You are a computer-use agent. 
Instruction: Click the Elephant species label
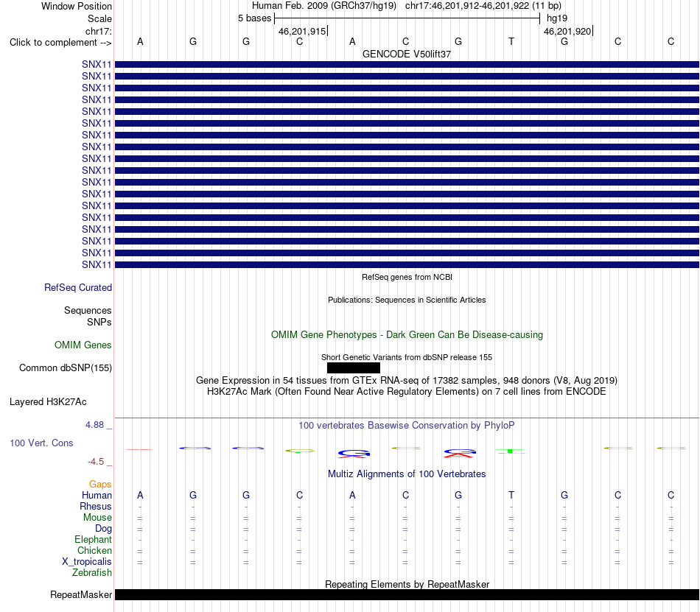click(93, 540)
